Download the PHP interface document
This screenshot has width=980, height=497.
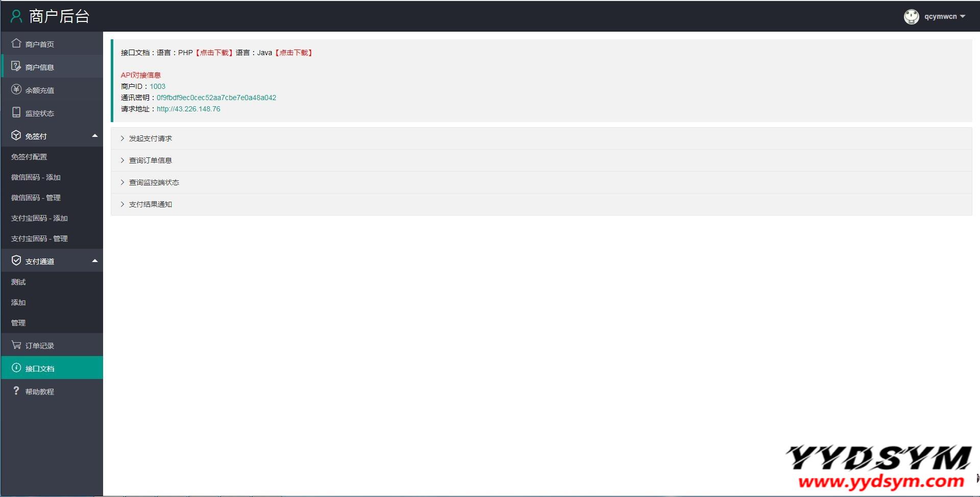coord(214,53)
